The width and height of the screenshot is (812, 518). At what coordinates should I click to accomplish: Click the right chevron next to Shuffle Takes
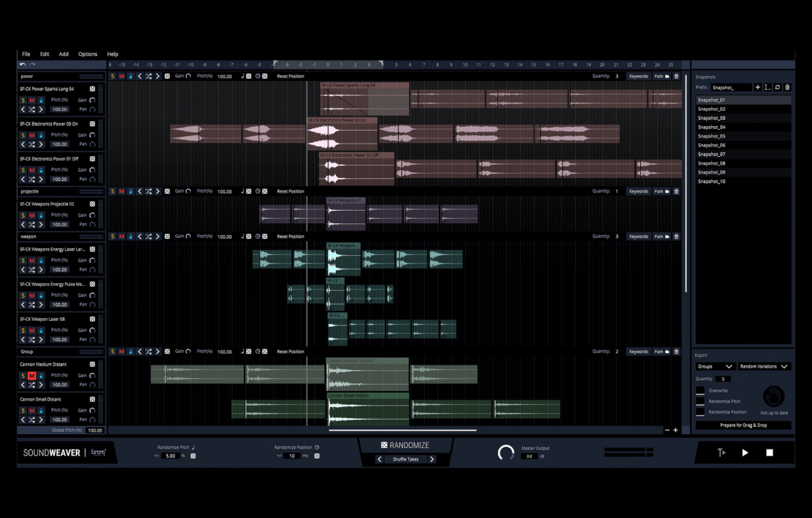coord(432,459)
